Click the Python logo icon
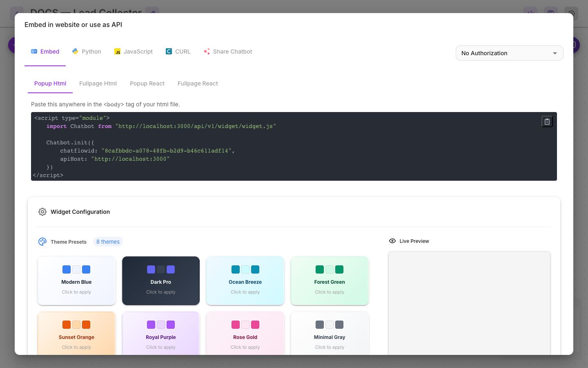This screenshot has height=368, width=588. click(76, 52)
